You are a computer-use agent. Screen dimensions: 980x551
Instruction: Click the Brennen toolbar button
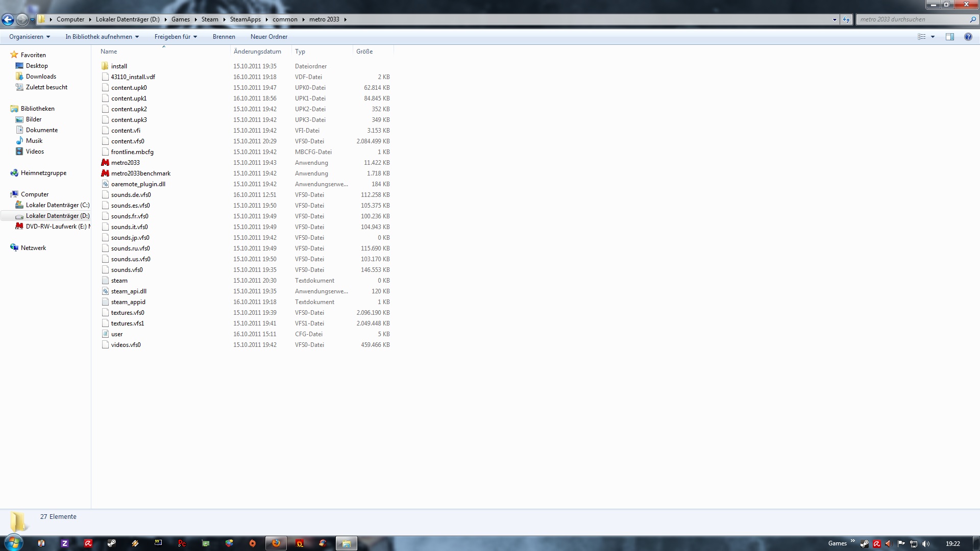tap(224, 37)
